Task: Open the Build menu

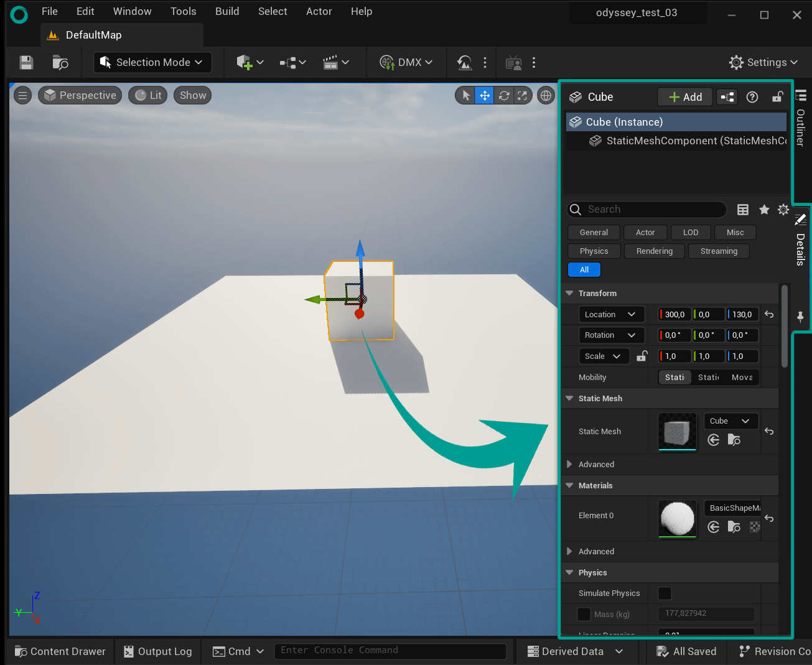Action: tap(227, 11)
